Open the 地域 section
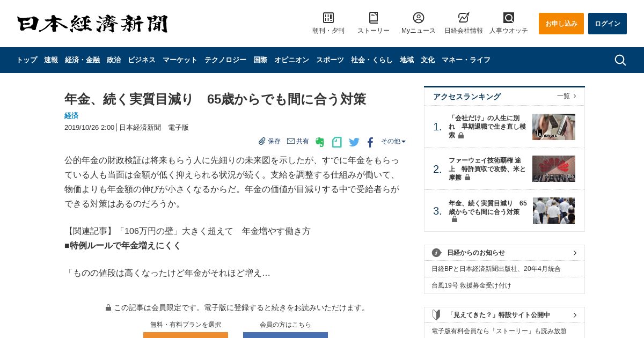The image size is (644, 338). click(407, 60)
